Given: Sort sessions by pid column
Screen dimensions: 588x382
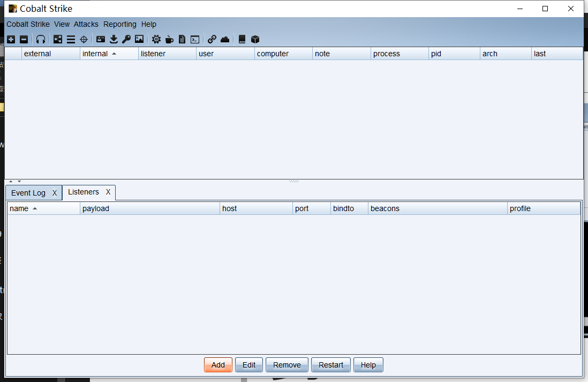Looking at the screenshot, I should click(455, 54).
